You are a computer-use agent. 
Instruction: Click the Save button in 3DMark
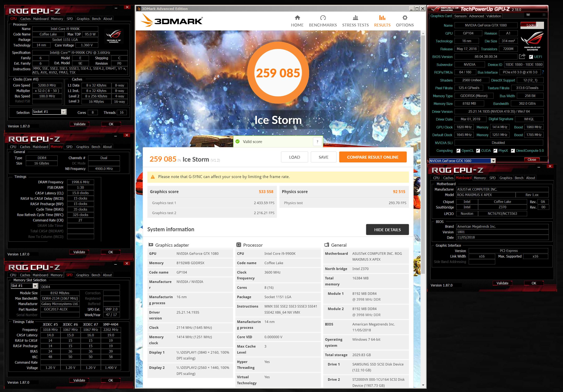(324, 157)
